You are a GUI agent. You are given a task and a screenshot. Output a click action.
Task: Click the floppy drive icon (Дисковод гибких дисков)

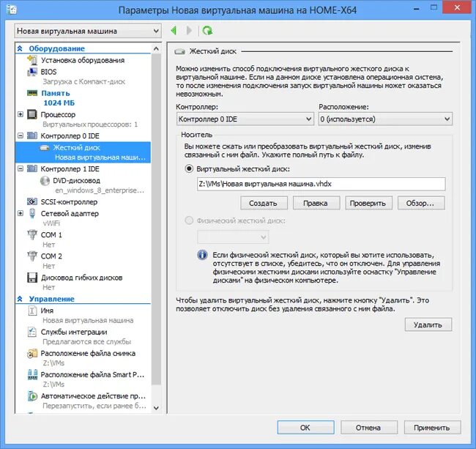32,278
